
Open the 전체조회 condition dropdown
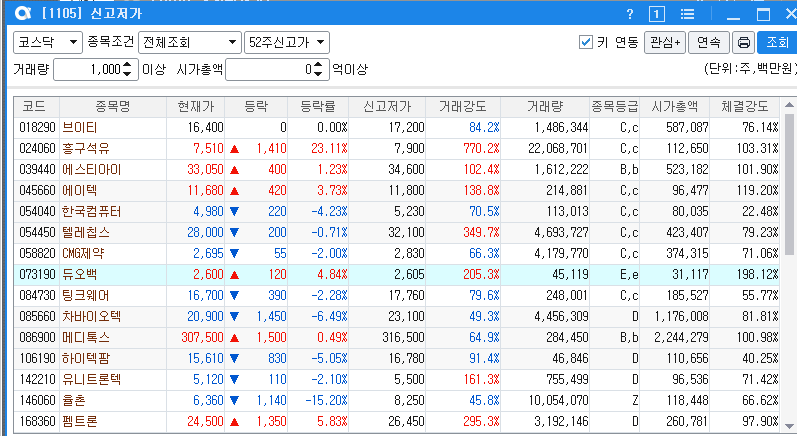tap(190, 42)
